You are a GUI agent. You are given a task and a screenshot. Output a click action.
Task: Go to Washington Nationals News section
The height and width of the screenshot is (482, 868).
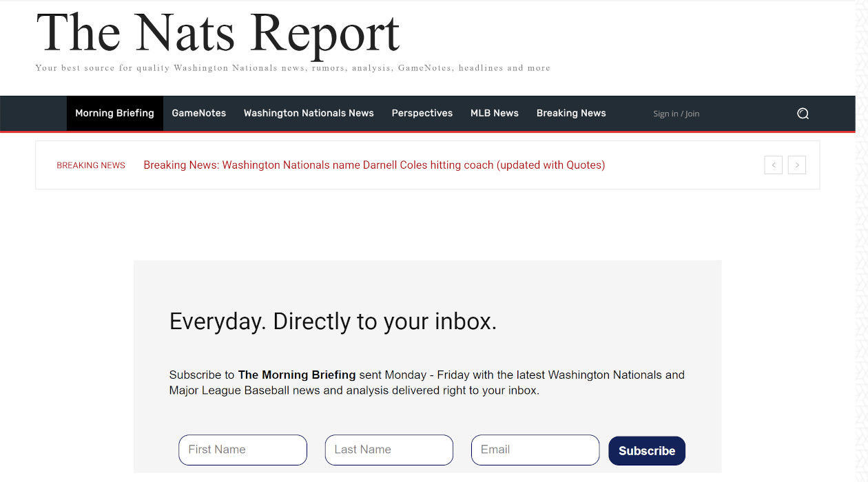tap(309, 113)
